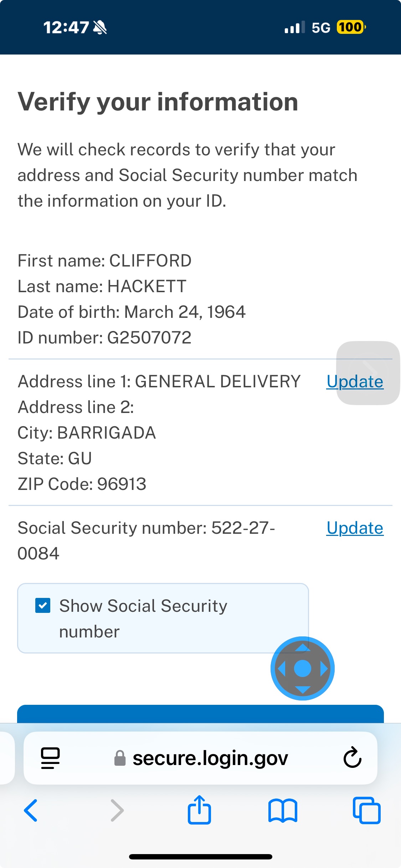Tap the silent mode bell icon

tap(100, 27)
